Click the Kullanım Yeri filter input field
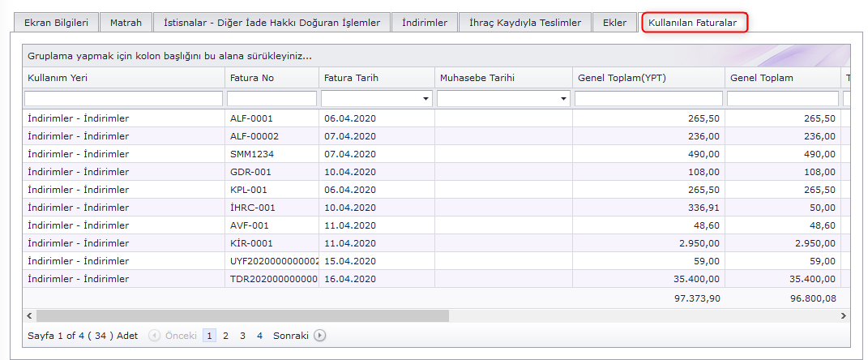The height and width of the screenshot is (360, 868). point(123,99)
